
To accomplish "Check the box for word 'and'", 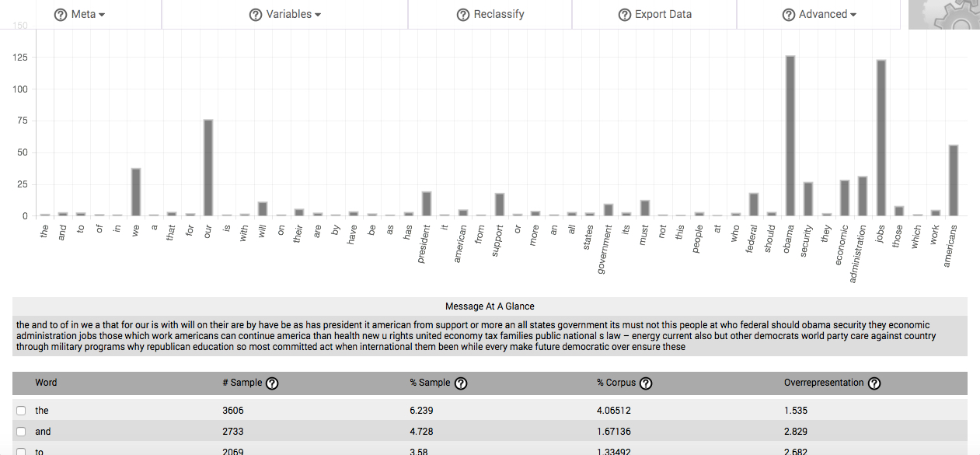I will pos(22,432).
